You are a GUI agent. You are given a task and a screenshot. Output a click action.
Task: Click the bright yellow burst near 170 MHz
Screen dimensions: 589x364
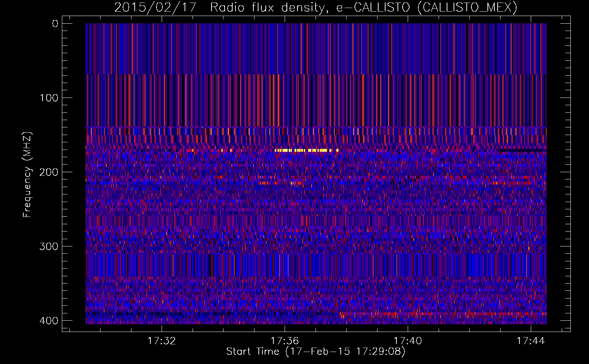coord(307,150)
